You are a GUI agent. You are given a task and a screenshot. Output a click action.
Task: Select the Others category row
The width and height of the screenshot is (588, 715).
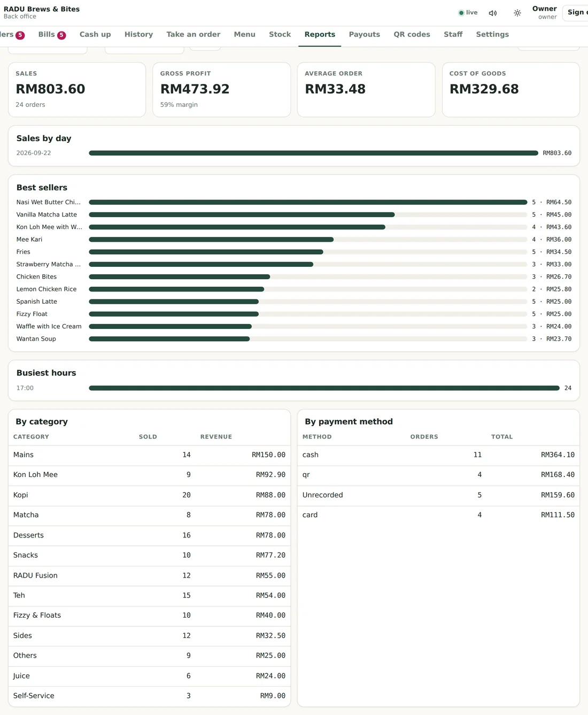click(149, 656)
